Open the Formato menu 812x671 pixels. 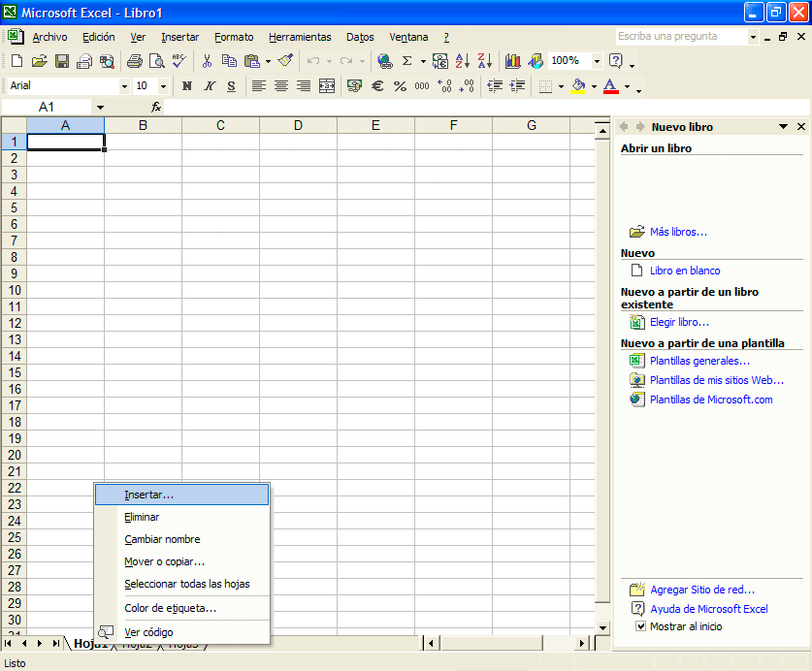coord(234,37)
